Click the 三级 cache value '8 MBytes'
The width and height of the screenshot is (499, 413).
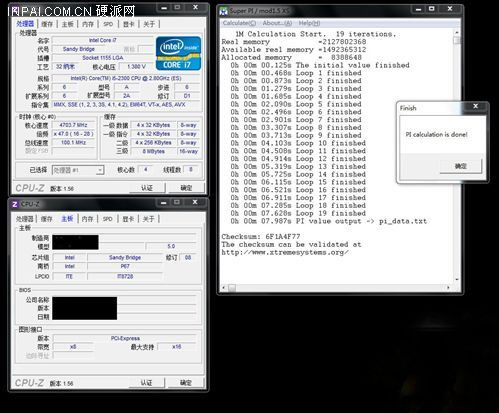[154, 151]
